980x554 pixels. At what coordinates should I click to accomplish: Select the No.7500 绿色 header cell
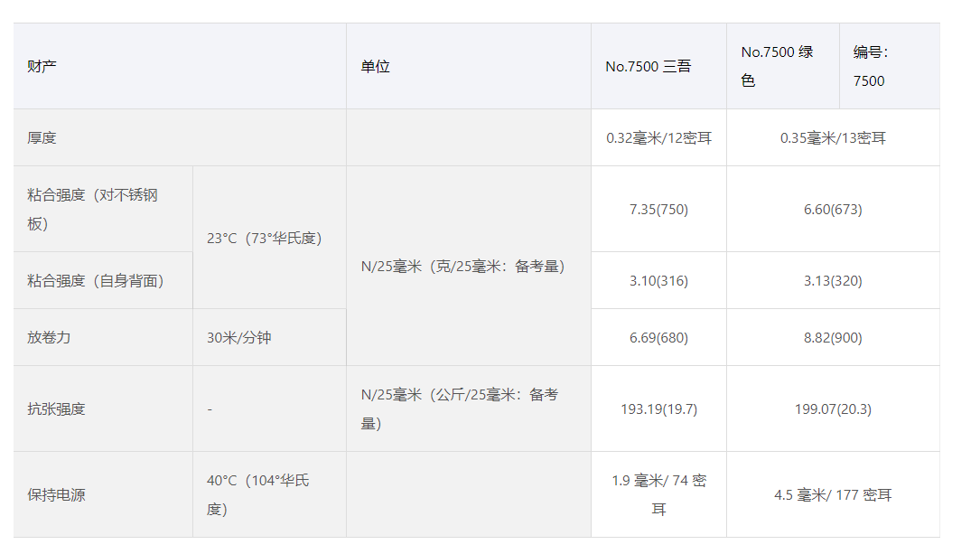click(778, 66)
